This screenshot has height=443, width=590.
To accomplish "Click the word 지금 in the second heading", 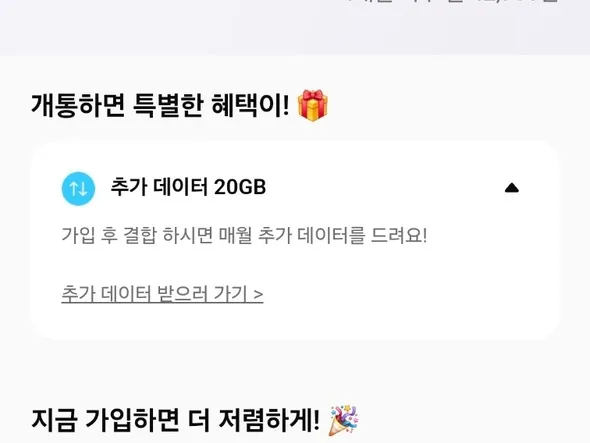I will click(54, 420).
